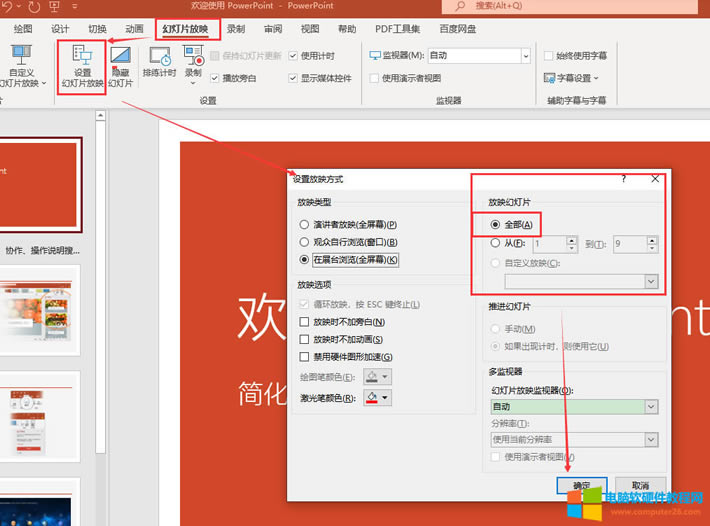
Task: Select the 演讲者放映(全屏幕) radio button
Action: 304,224
